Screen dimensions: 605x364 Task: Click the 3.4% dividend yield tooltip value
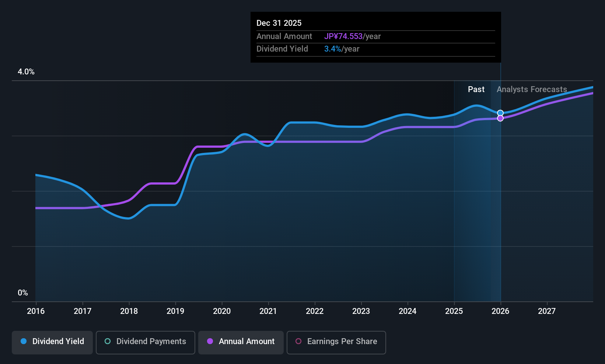(x=333, y=49)
